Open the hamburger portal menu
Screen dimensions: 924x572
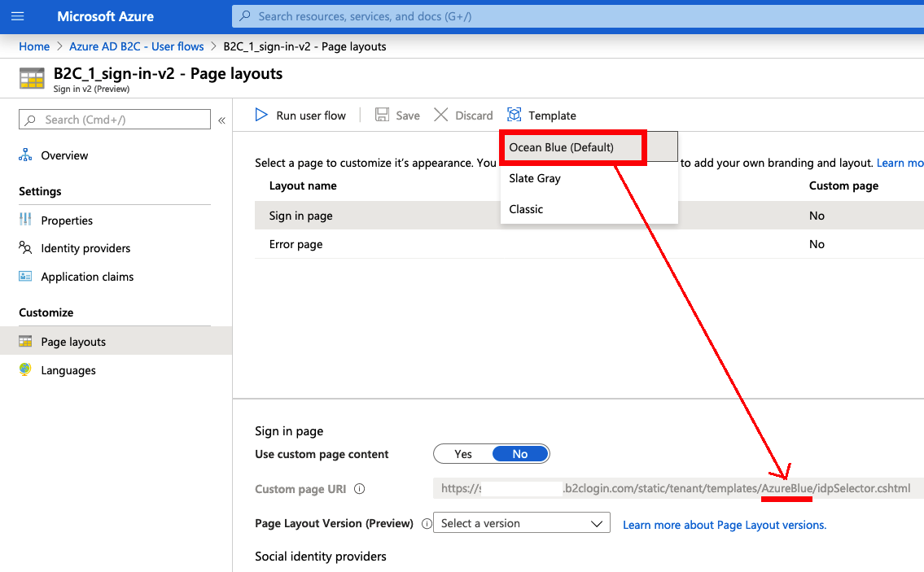[18, 16]
